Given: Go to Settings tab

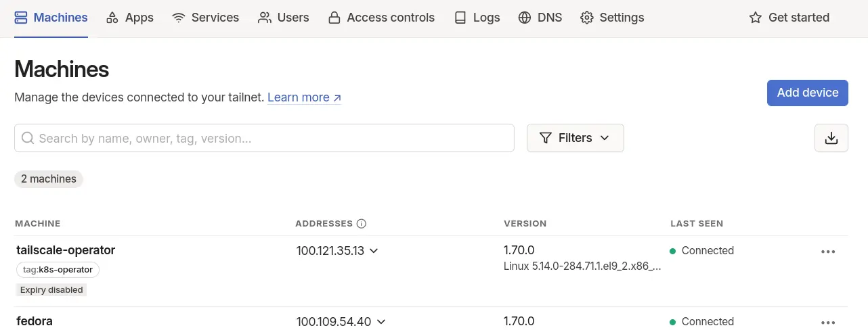Looking at the screenshot, I should tap(612, 18).
